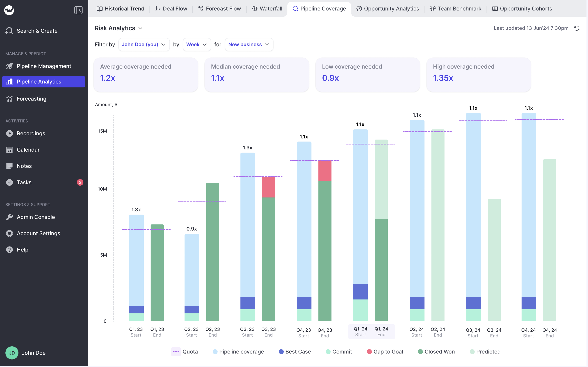This screenshot has width=588, height=367.
Task: Switch to the Forecast Flow tab
Action: click(x=220, y=9)
